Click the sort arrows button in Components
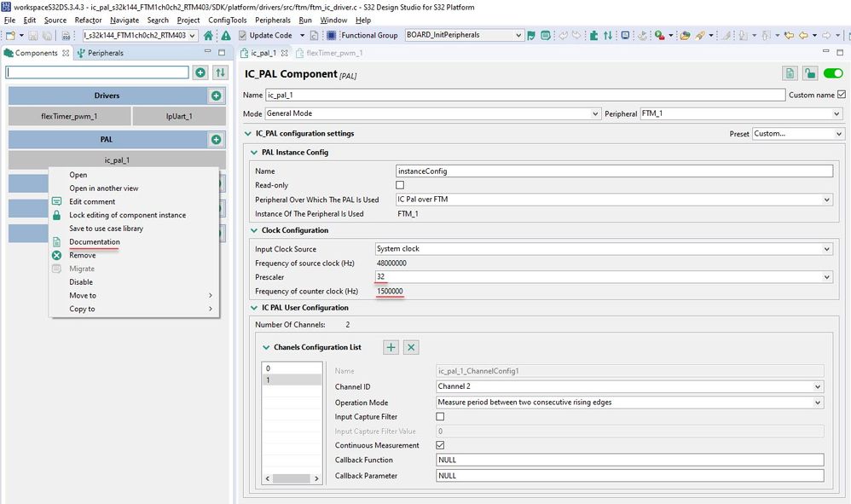The image size is (851, 504). pos(220,72)
